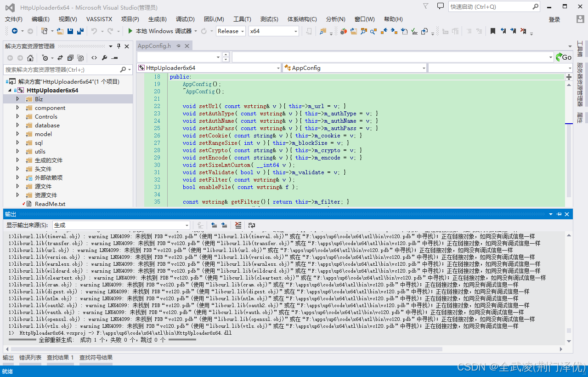Toggle Show All Files in Solution Explorer
This screenshot has height=377, width=588.
80,58
